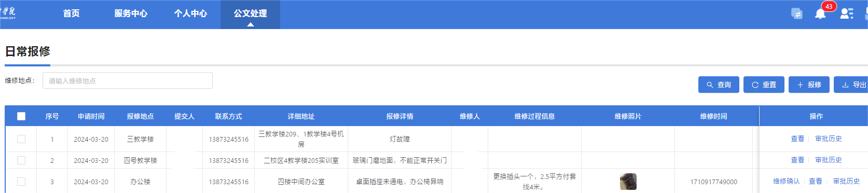Click 审批历史 for the 办公楼 row
This screenshot has height=193, width=868.
tap(847, 182)
